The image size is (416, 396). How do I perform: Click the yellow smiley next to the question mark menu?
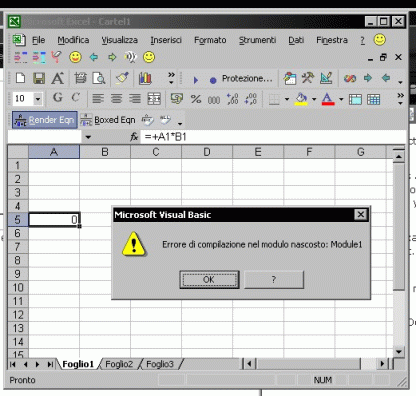coord(380,40)
